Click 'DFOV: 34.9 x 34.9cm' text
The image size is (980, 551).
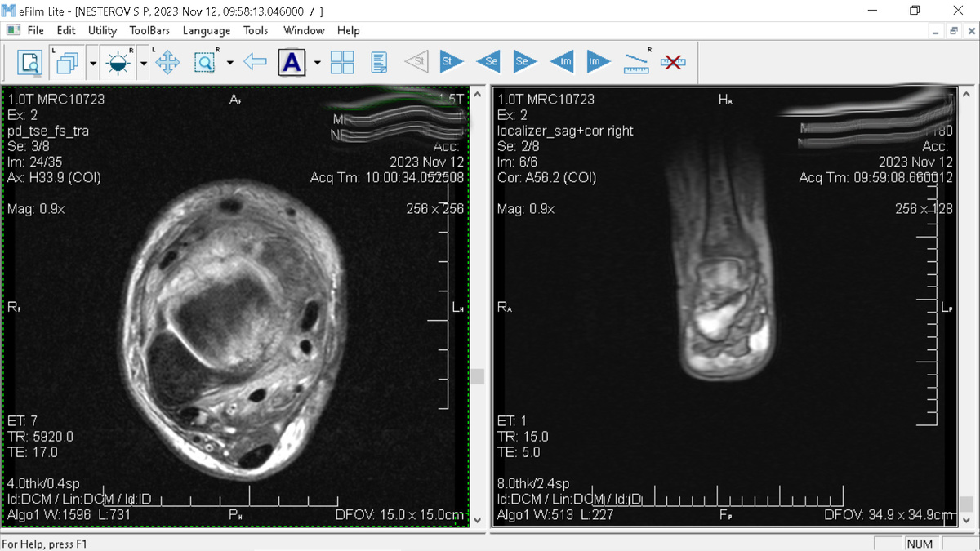point(889,515)
